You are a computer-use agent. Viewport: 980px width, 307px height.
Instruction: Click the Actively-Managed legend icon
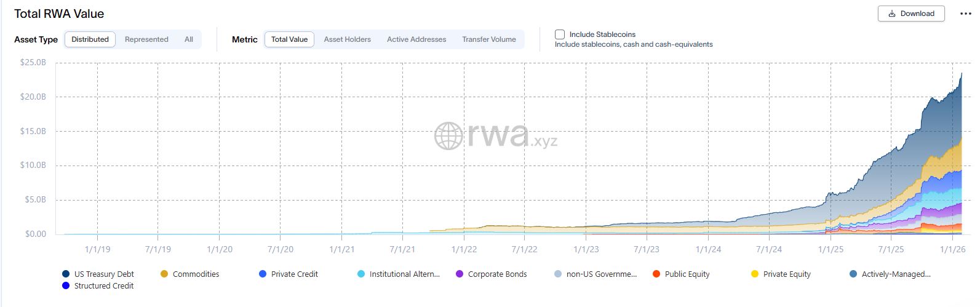853,274
